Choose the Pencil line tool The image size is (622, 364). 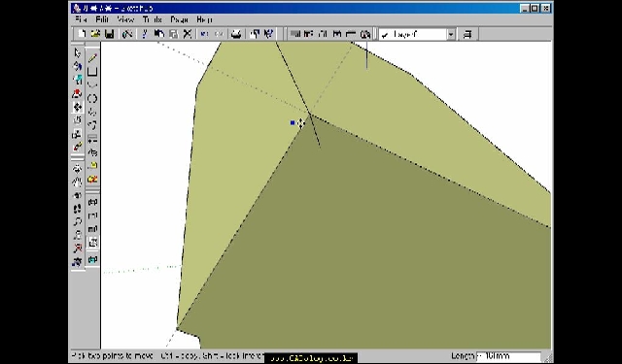click(92, 58)
